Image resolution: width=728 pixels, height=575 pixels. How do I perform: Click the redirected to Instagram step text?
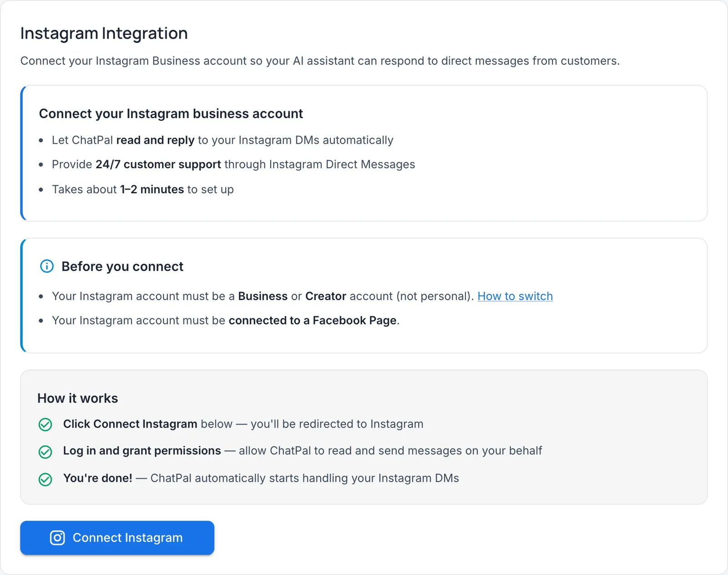click(x=243, y=424)
